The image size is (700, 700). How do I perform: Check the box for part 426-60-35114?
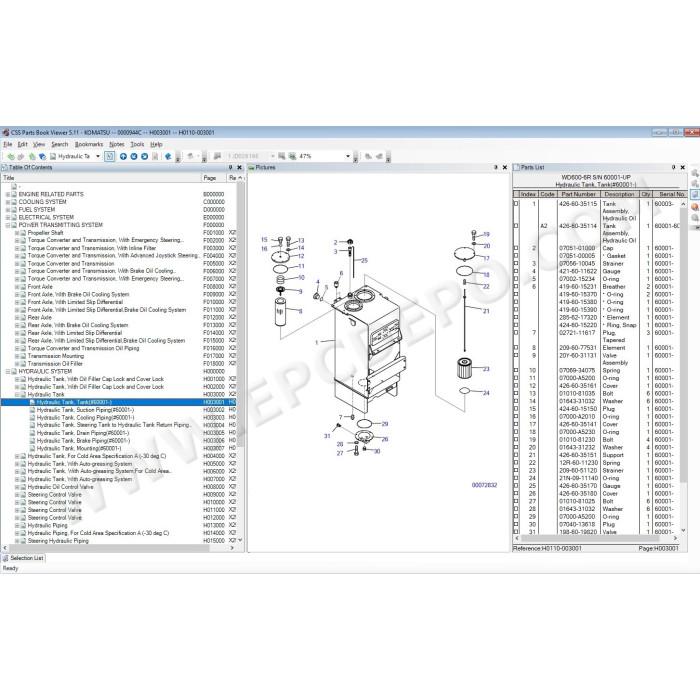tap(516, 226)
